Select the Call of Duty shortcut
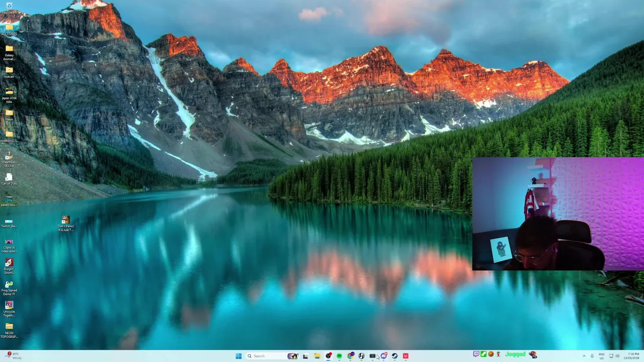The height and width of the screenshot is (362, 644). [9, 179]
